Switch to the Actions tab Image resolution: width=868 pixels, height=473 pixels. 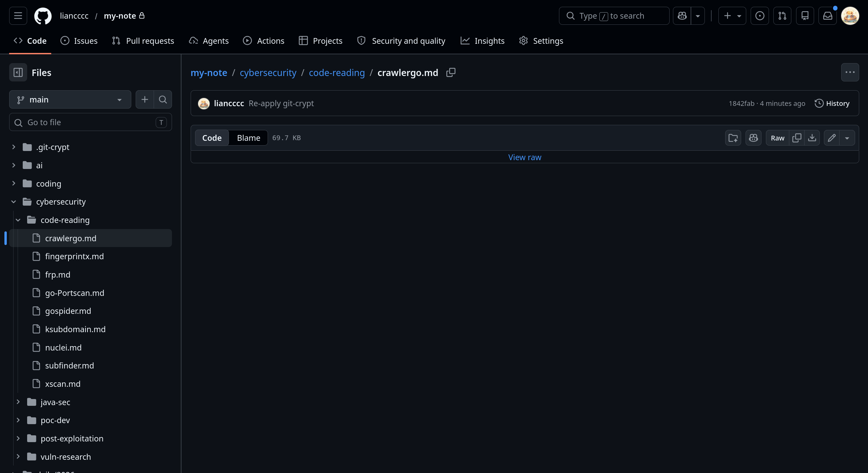click(x=264, y=41)
